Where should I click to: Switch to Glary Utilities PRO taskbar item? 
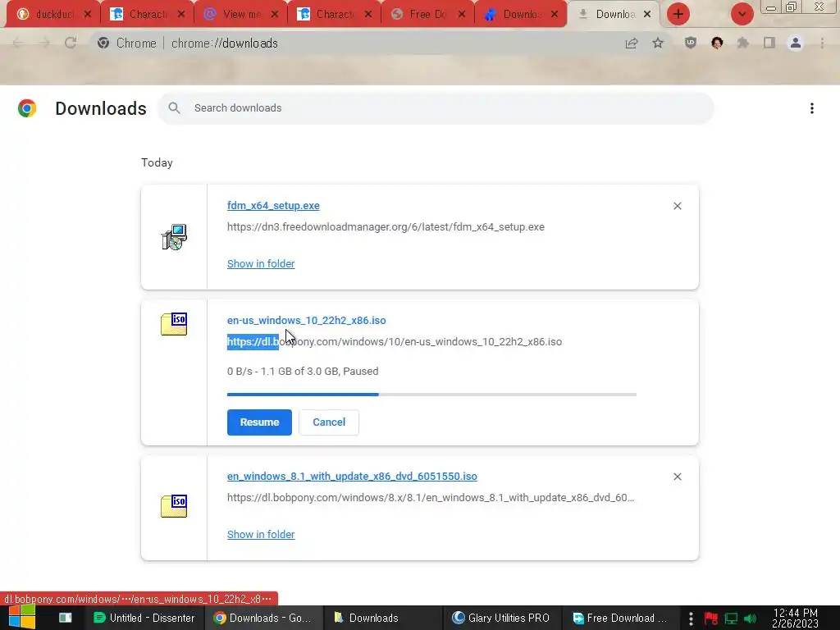[501, 618]
